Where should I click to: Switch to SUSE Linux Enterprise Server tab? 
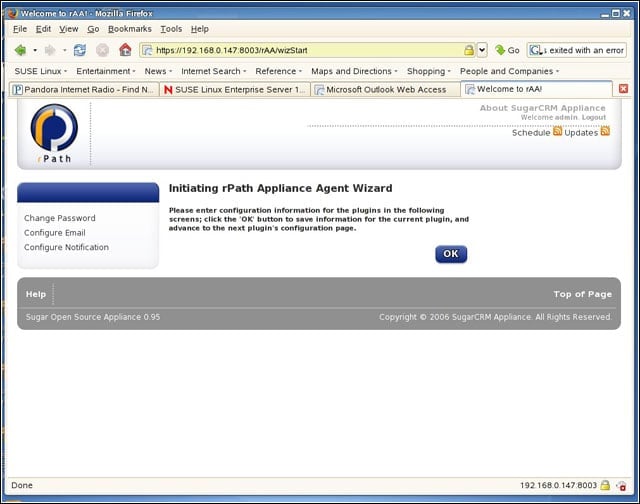[x=235, y=89]
